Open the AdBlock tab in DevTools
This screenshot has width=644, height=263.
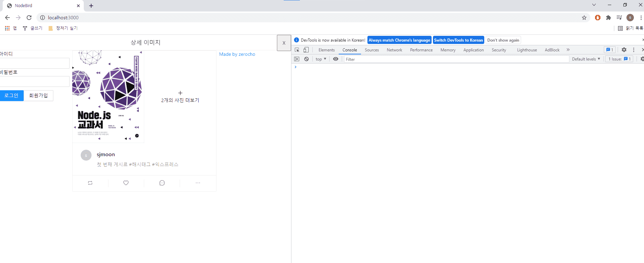click(552, 50)
